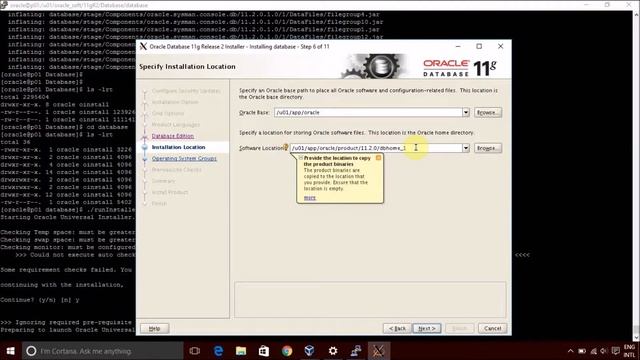Click the Cancel button
Screen dimensions: 640x360
tap(492, 328)
